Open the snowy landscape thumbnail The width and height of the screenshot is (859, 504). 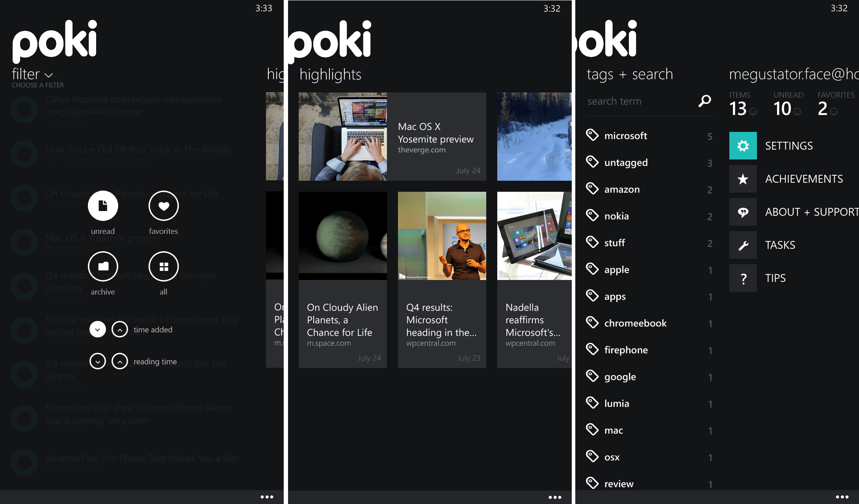coord(534,137)
